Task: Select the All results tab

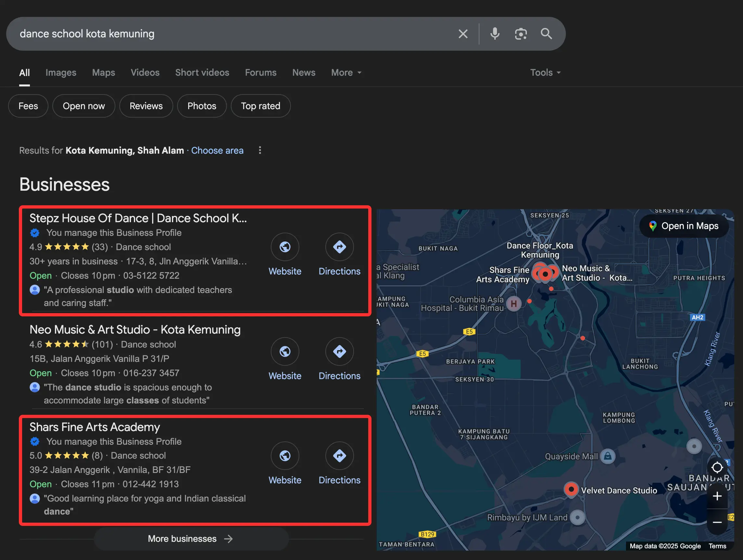Action: [24, 72]
